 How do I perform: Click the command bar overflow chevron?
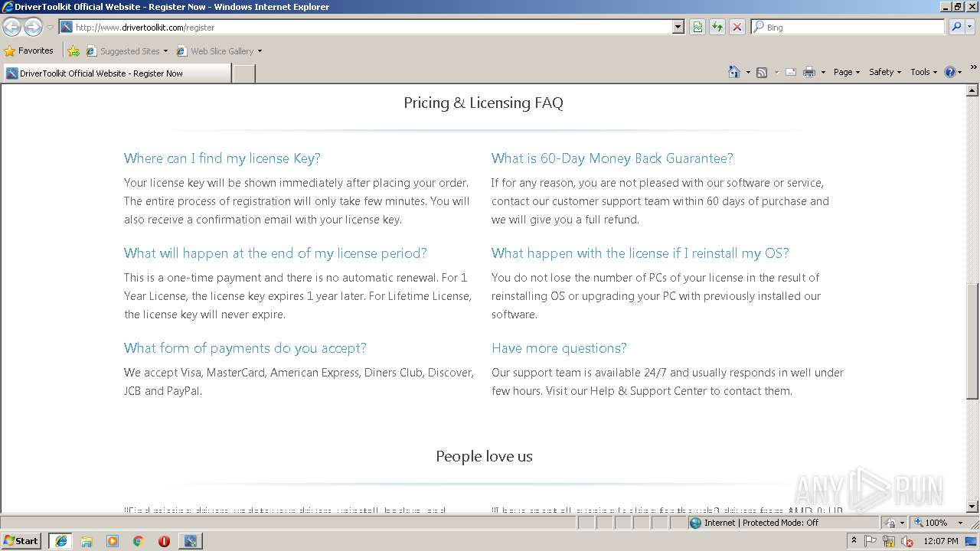coord(973,68)
